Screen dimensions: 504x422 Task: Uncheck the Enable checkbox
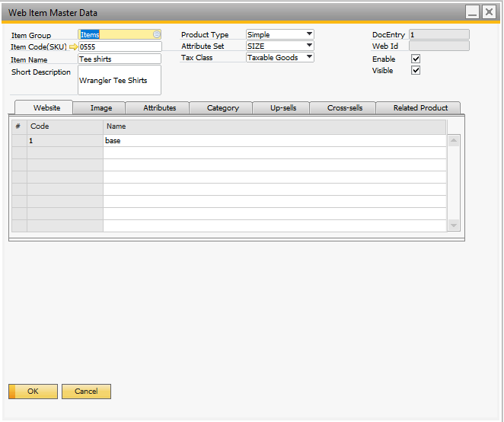416,59
